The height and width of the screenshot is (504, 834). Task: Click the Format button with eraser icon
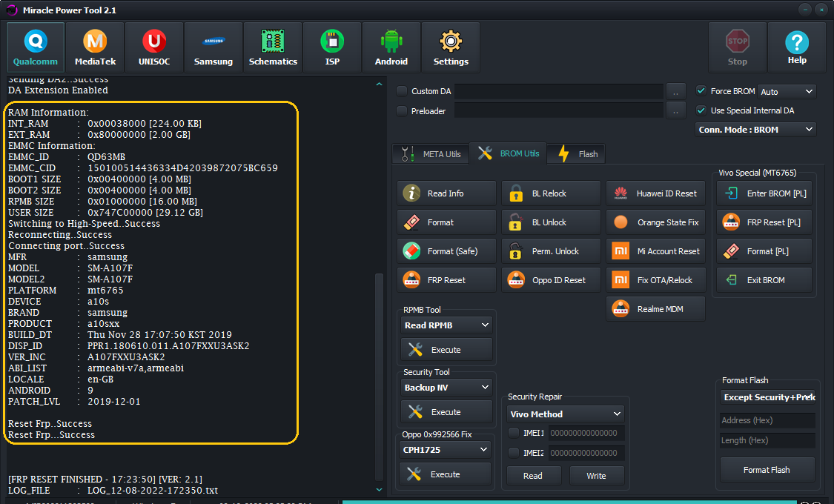point(446,222)
